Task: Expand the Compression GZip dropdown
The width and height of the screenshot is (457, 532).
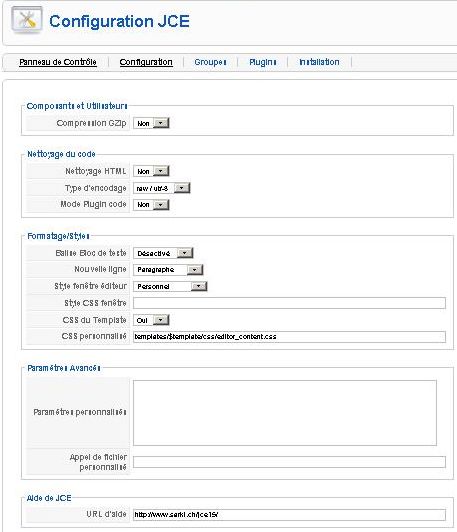Action: (151, 123)
